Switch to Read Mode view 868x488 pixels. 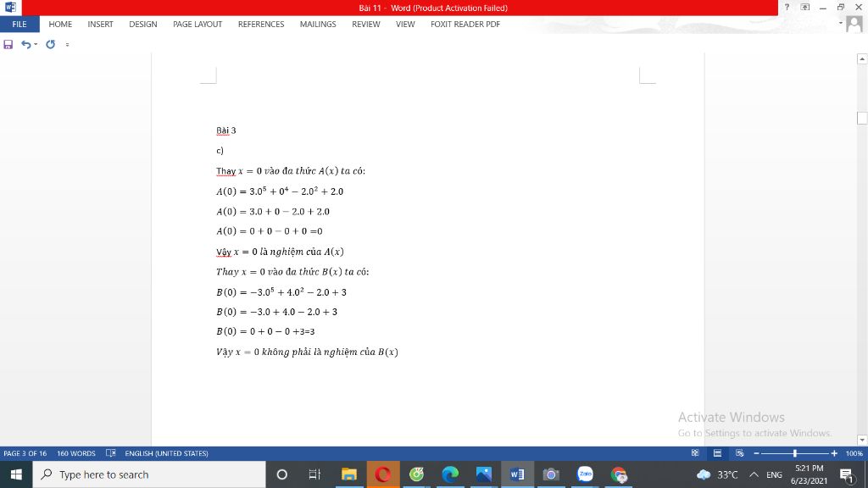click(x=695, y=453)
